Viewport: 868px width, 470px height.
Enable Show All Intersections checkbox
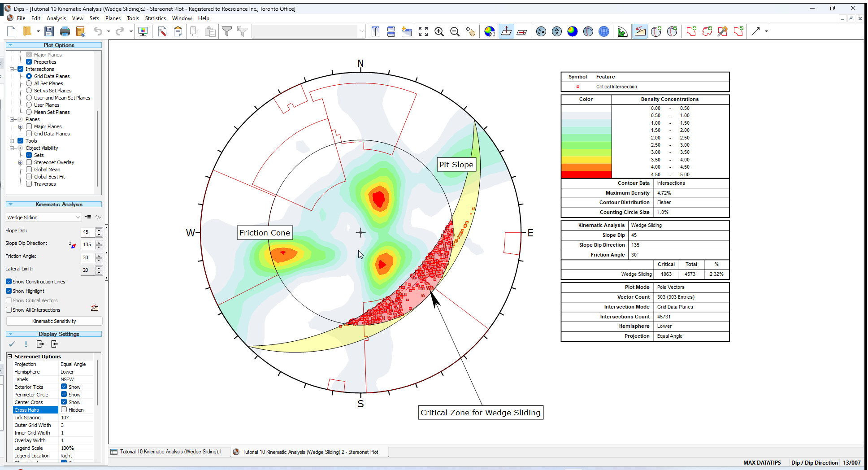(9, 309)
